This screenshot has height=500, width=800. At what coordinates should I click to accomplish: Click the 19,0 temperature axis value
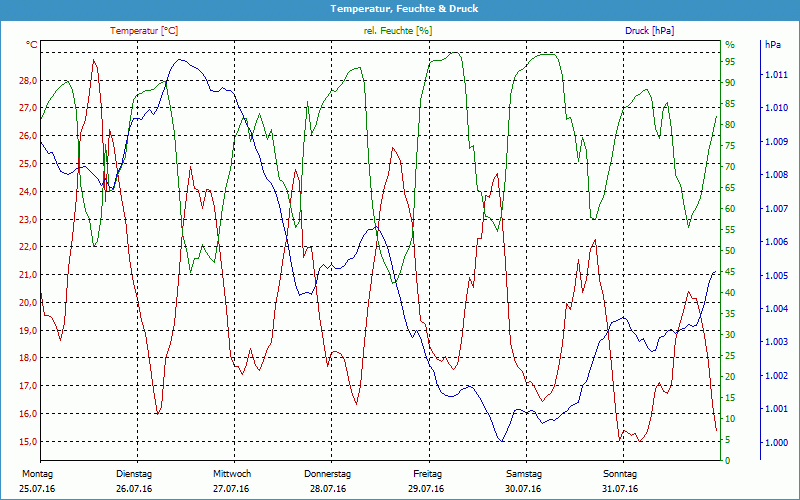pyautogui.click(x=28, y=330)
